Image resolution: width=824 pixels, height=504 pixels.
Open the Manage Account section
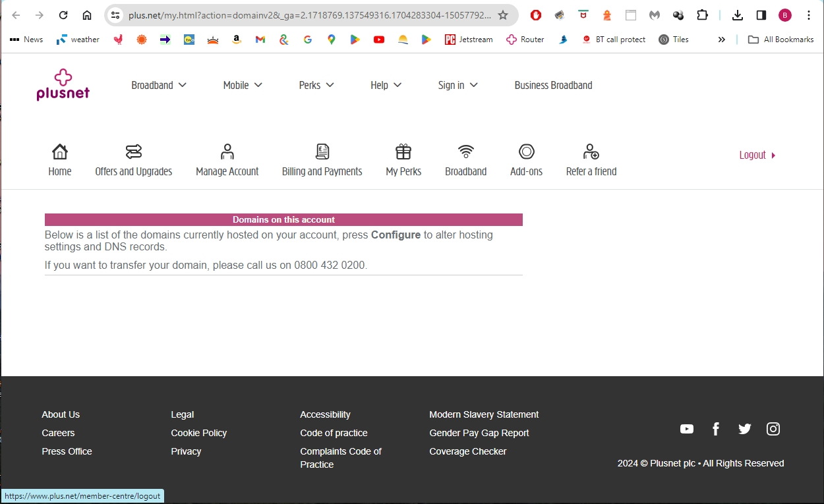pos(227,158)
